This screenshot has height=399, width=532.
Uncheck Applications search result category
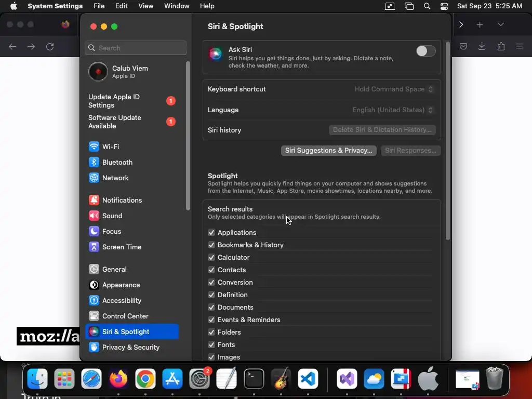[211, 232]
